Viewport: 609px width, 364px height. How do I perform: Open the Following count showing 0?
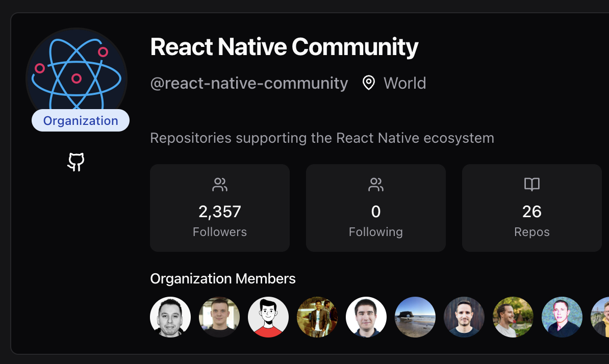(x=376, y=212)
